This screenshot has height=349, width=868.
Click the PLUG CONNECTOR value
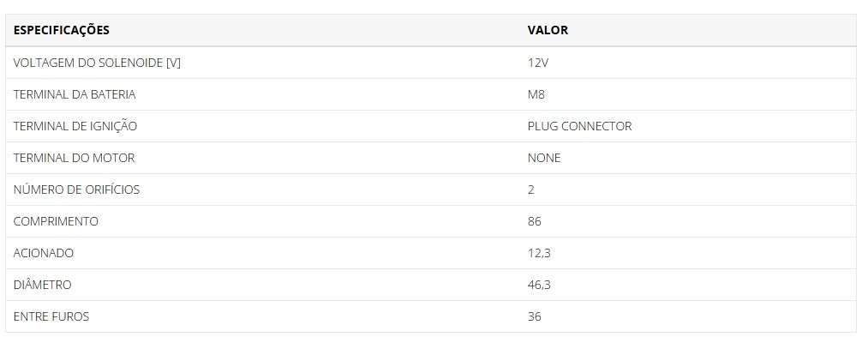(579, 126)
